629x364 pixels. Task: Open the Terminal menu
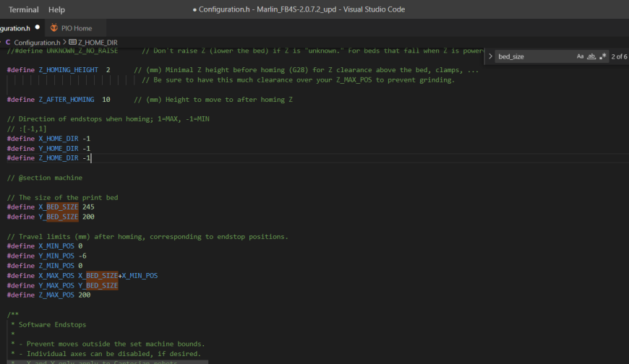tap(24, 9)
